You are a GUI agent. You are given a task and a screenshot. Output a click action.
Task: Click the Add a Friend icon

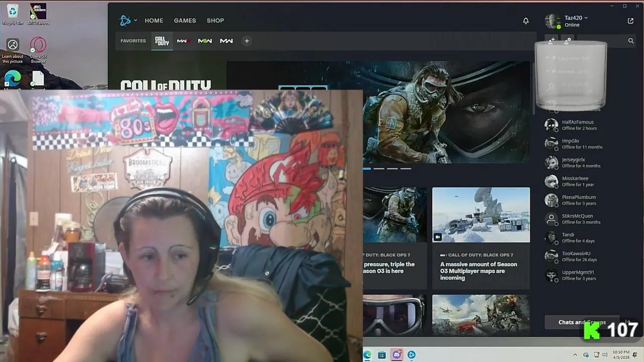pyautogui.click(x=552, y=40)
